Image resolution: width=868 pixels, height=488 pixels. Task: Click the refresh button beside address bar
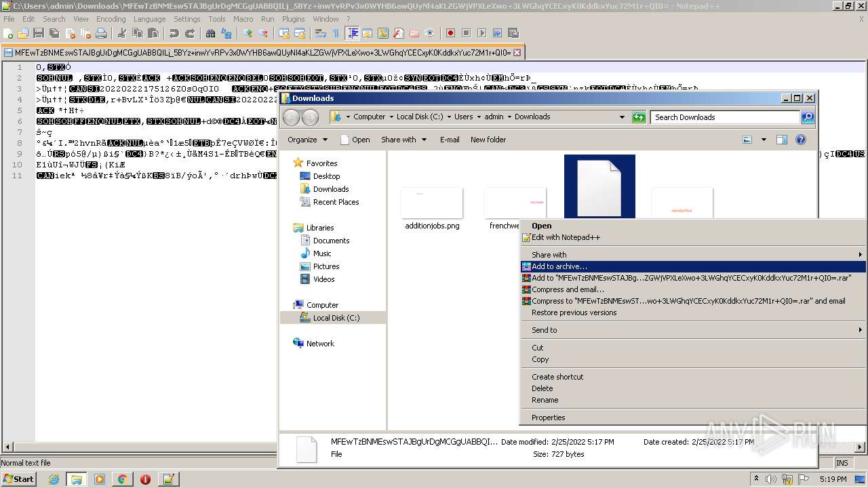[639, 117]
